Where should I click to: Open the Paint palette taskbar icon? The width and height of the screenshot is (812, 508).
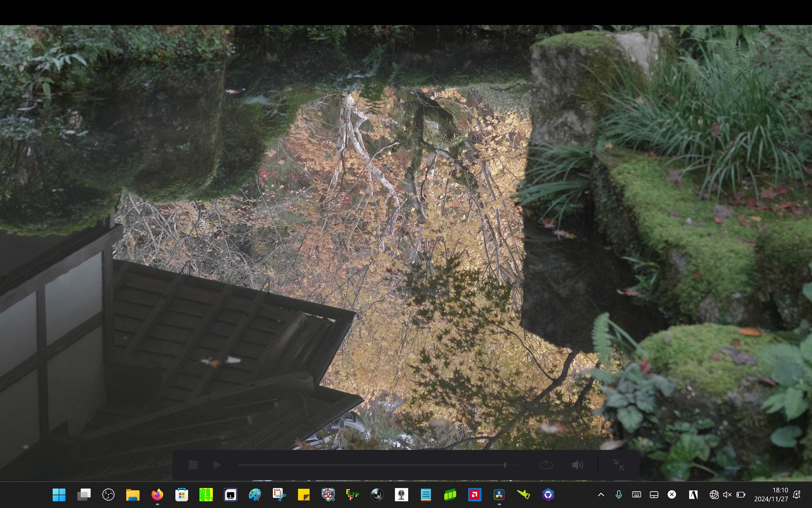(x=255, y=494)
